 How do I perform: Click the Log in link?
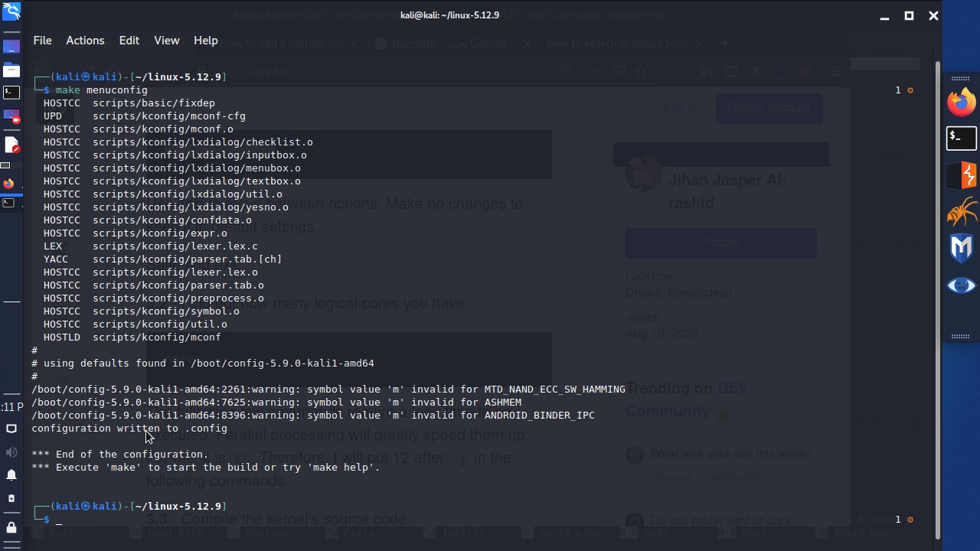[x=680, y=107]
